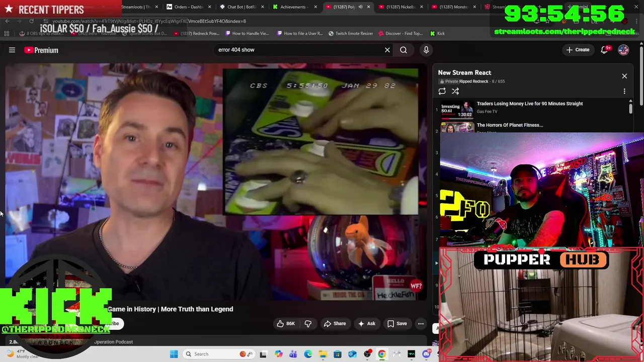Open the waveform audio app in taskbar
Screen dimensions: 644x362
tap(412, 354)
